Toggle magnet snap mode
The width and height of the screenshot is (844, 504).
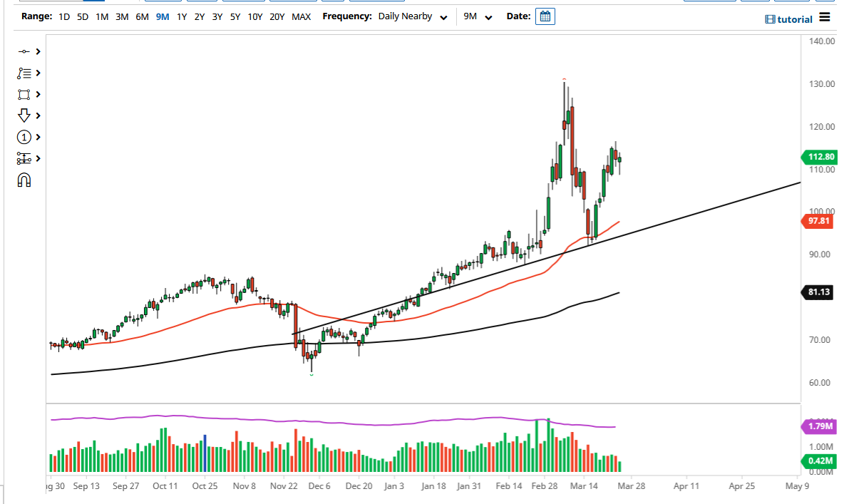point(24,180)
